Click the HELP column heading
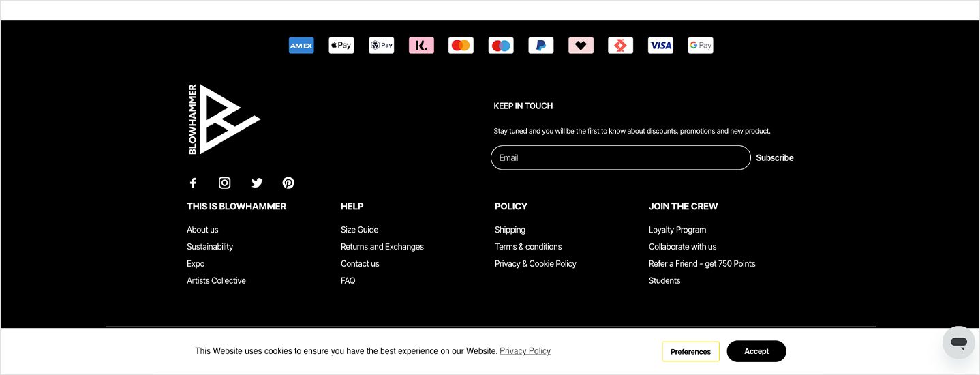The width and height of the screenshot is (980, 375). [352, 206]
